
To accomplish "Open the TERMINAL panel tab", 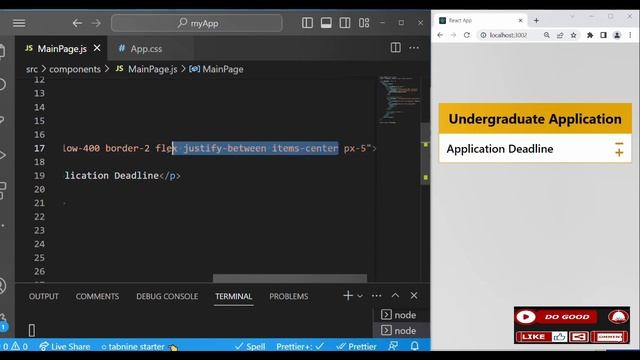I will click(x=233, y=296).
